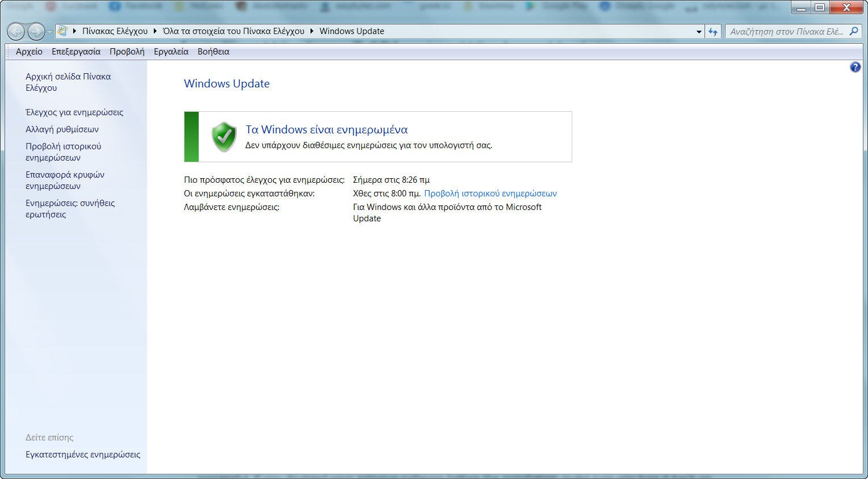Expand breadcrumb arrow after Πίνακας Ελέγχου
The height and width of the screenshot is (479, 868).
[x=155, y=31]
